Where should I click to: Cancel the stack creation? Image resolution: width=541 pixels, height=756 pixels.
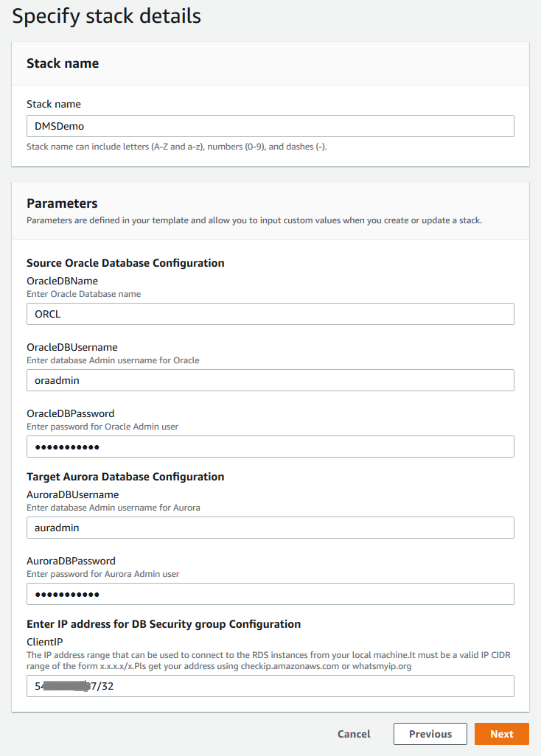(x=354, y=734)
